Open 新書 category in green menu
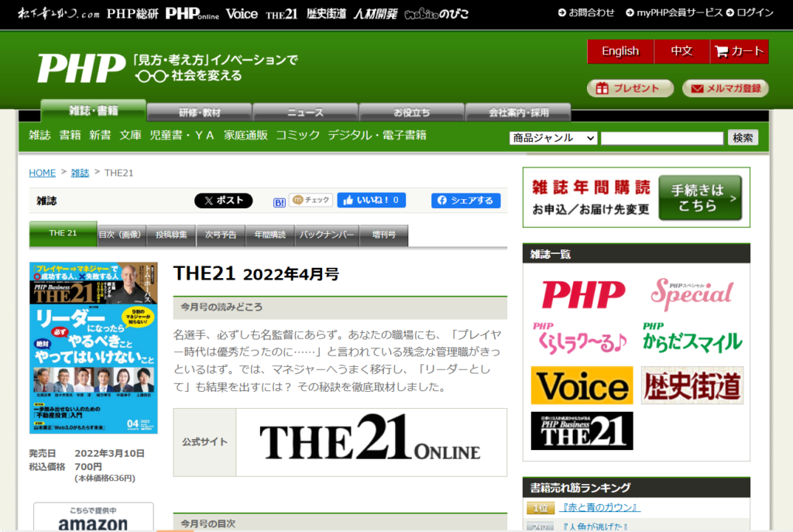Image resolution: width=793 pixels, height=532 pixels. [x=100, y=135]
